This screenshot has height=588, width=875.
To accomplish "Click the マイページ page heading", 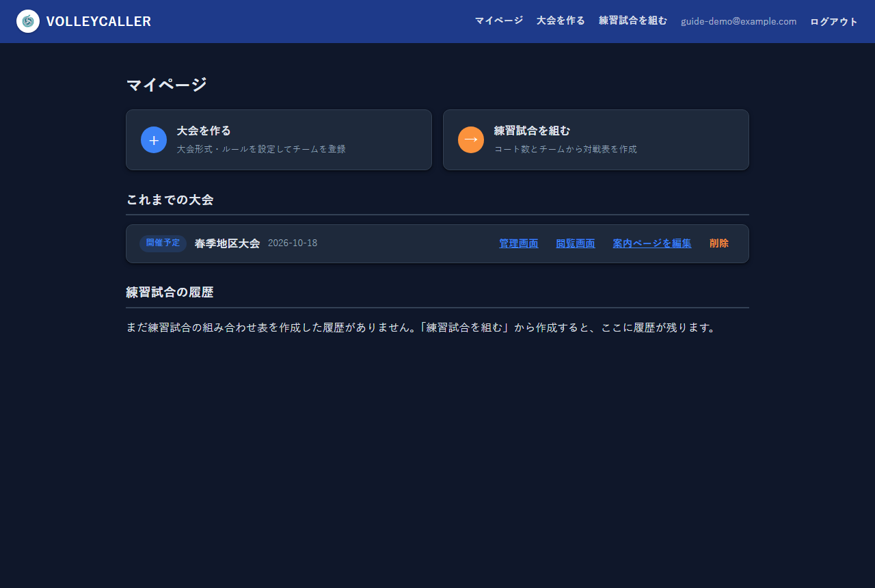I will (x=166, y=85).
